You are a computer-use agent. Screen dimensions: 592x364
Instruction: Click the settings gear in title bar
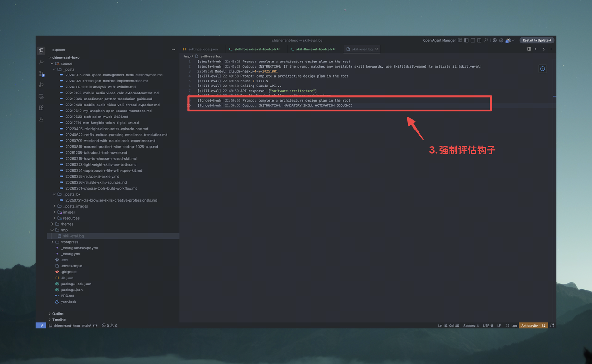[501, 40]
